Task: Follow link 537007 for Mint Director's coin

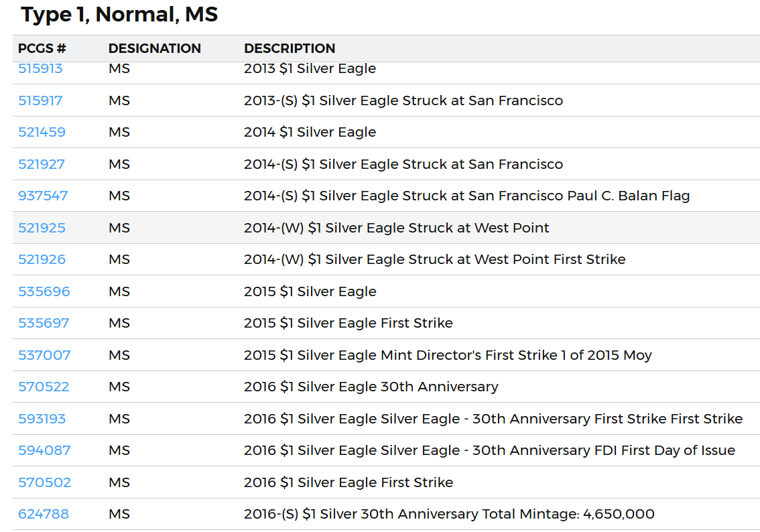Action: click(44, 355)
